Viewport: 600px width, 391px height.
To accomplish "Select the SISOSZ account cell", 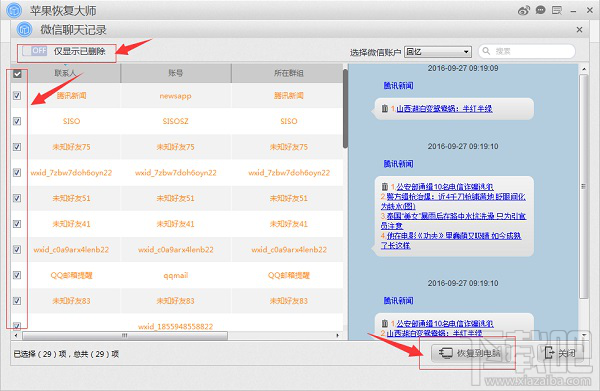I will [x=175, y=121].
